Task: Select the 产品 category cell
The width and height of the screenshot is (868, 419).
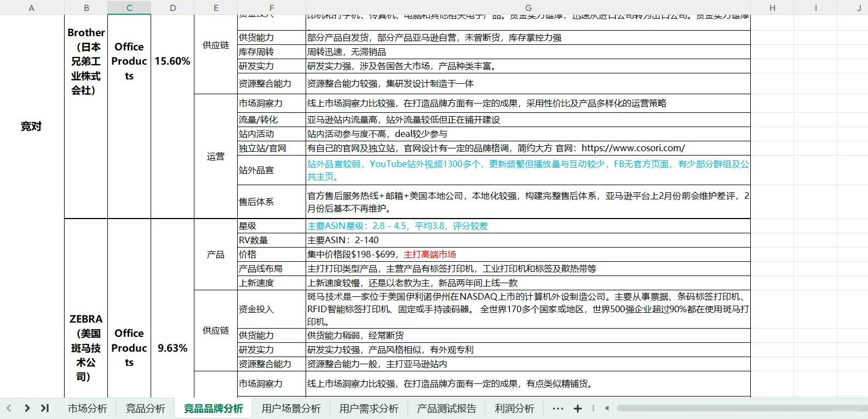Action: coord(216,255)
